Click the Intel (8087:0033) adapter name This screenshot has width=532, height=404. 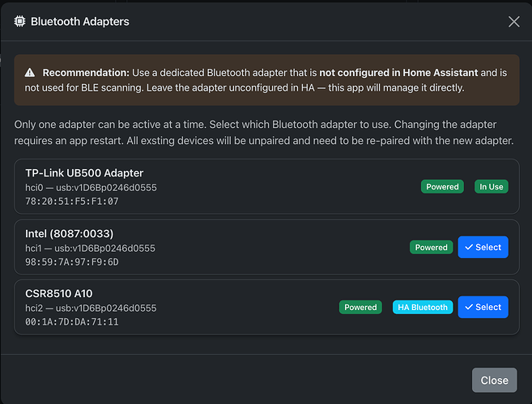click(x=70, y=233)
